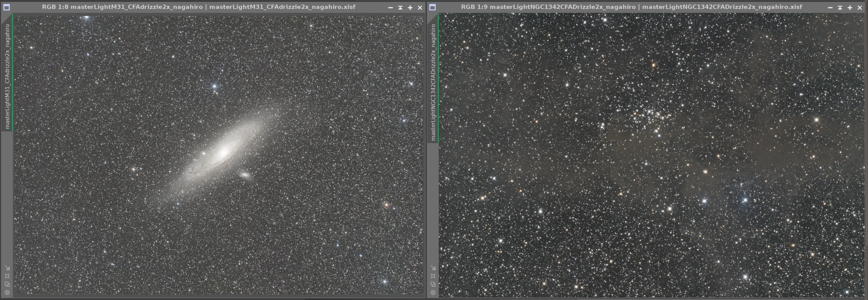Iconize the M31 image window
This screenshot has height=300, width=868.
[x=390, y=7]
